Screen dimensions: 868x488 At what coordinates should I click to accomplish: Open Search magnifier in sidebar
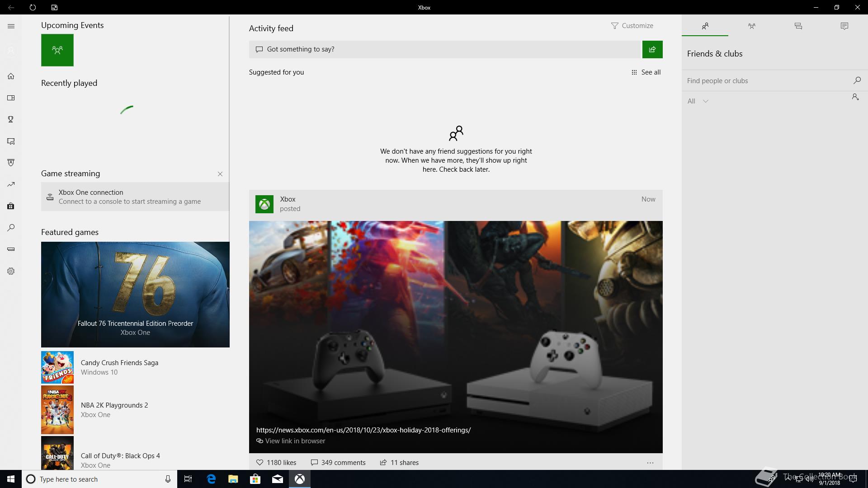(x=11, y=228)
